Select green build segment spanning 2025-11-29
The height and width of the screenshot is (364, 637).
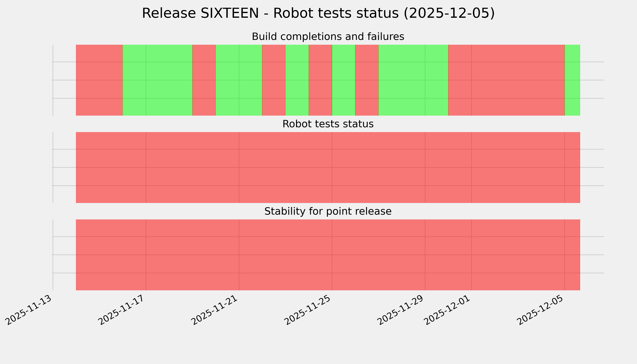pos(413,80)
